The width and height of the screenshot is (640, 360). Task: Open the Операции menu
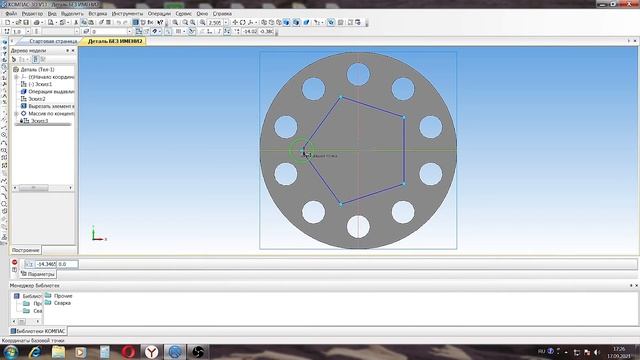[x=159, y=13]
